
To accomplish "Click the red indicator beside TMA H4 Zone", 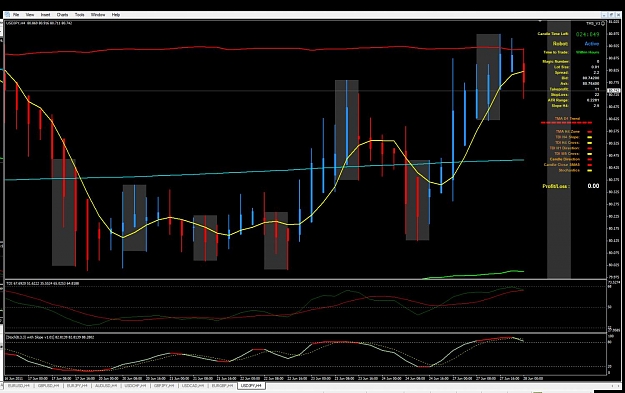I will [x=590, y=132].
